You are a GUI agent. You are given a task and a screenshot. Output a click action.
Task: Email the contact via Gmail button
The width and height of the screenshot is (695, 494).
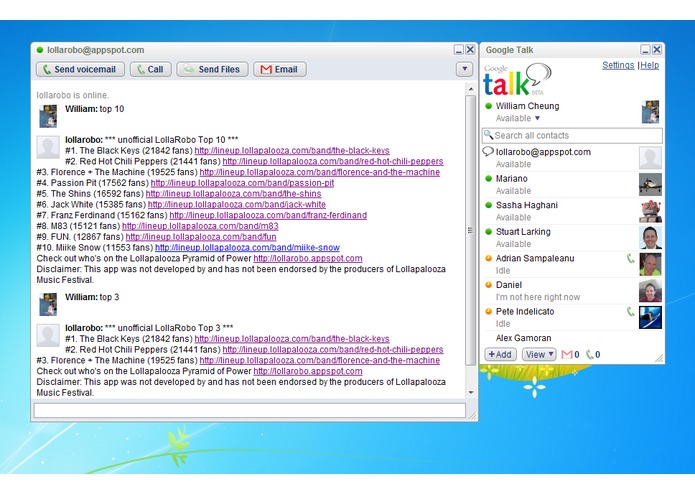point(280,70)
